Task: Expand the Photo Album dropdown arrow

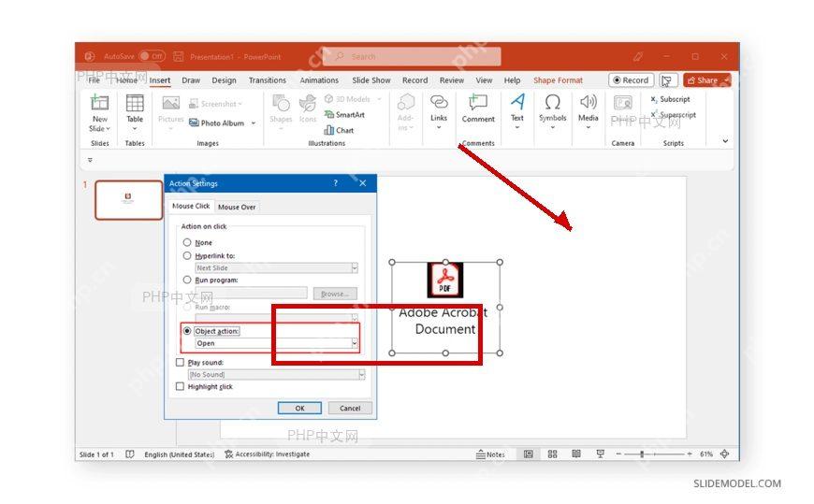Action: [254, 123]
